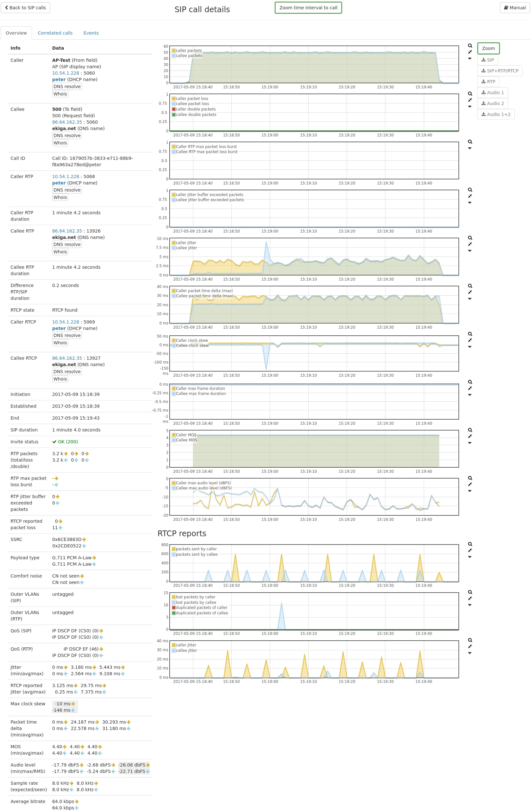Go back to SIP calls
532x812 pixels.
26,8
